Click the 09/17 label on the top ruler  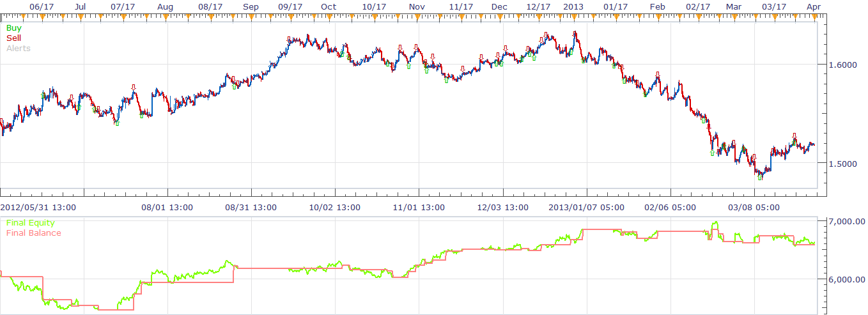[291, 6]
